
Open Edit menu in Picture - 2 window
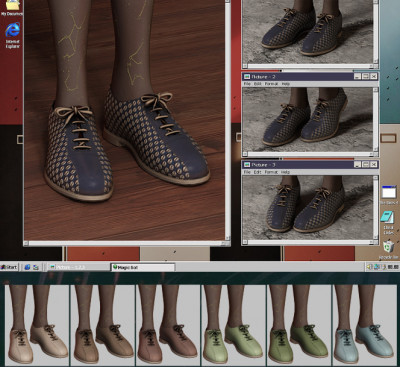click(x=258, y=84)
